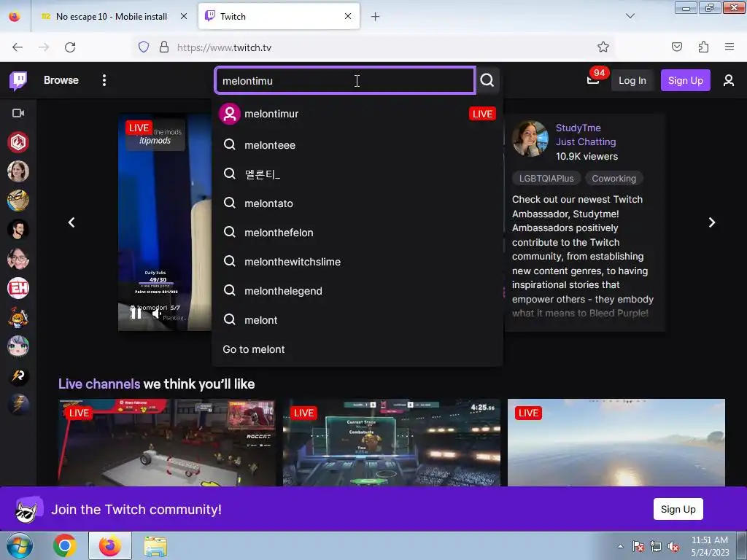Choose the melonthefelon search suggestion
747x560 pixels.
coord(357,233)
